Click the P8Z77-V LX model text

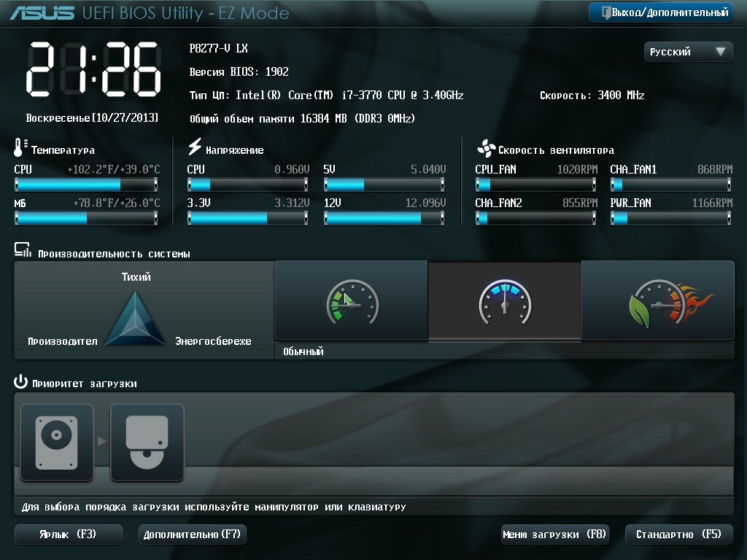219,48
